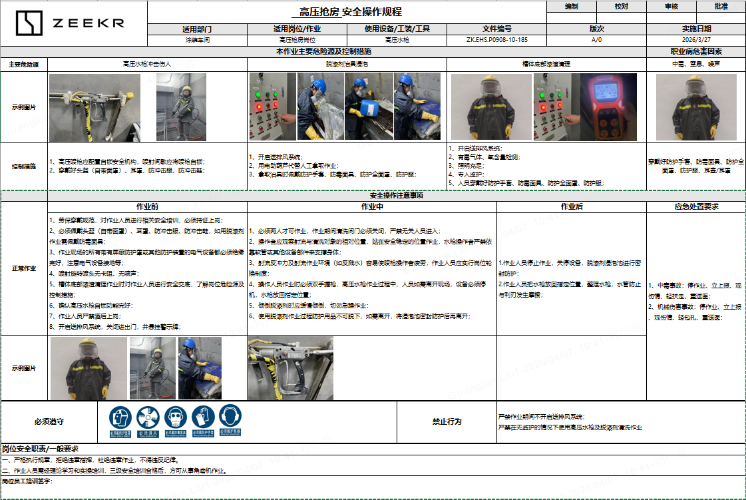Click the document number ZK.EHS.P0908-10-185 cell

click(498, 41)
